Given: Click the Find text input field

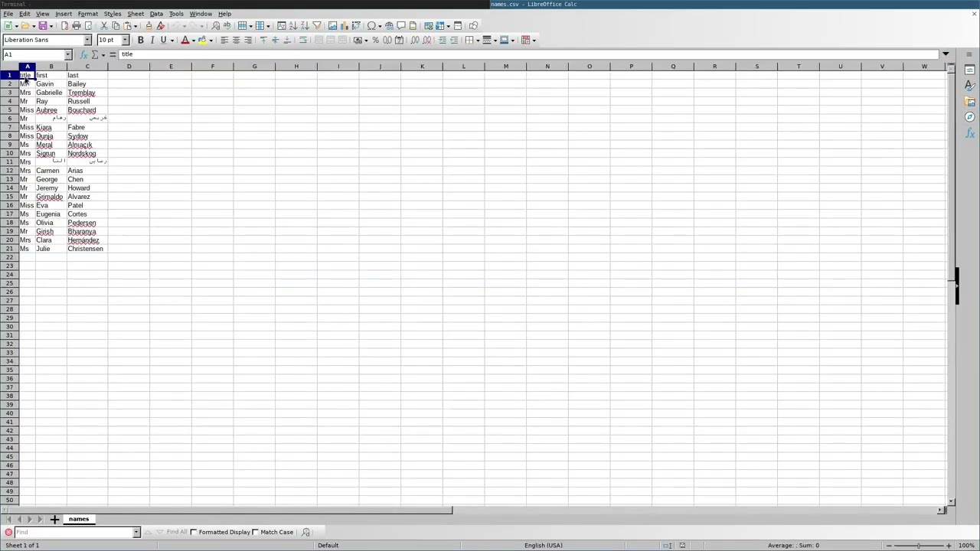Looking at the screenshot, I should [73, 532].
